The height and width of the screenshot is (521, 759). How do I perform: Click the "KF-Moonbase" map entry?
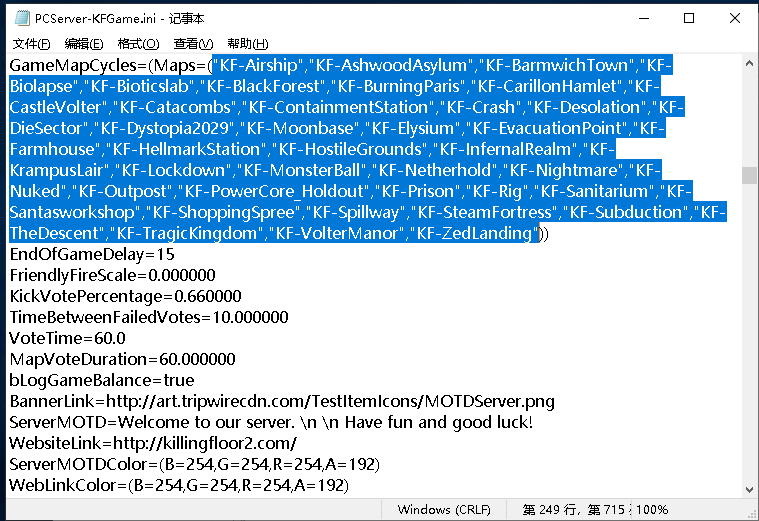(303, 128)
